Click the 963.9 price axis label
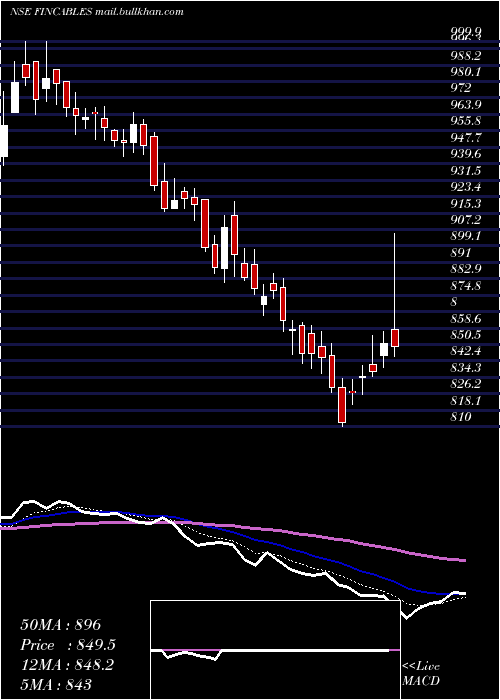This screenshot has height=700, width=500. point(466,104)
